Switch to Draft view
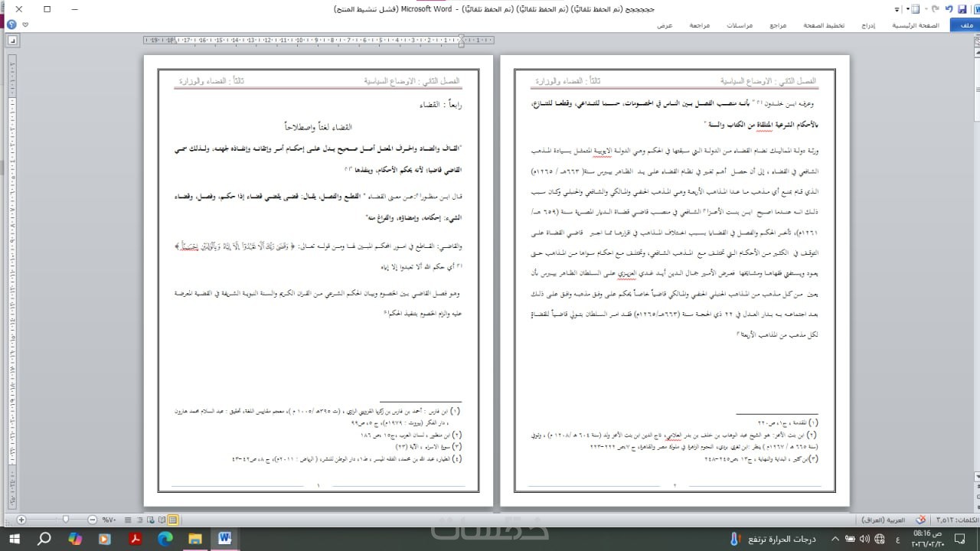 tap(128, 520)
